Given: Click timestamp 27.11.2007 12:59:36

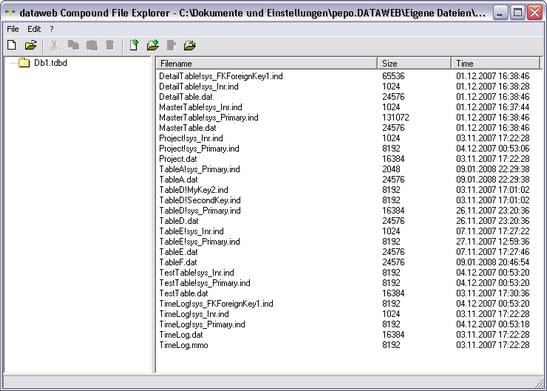Looking at the screenshot, I should (x=493, y=242).
